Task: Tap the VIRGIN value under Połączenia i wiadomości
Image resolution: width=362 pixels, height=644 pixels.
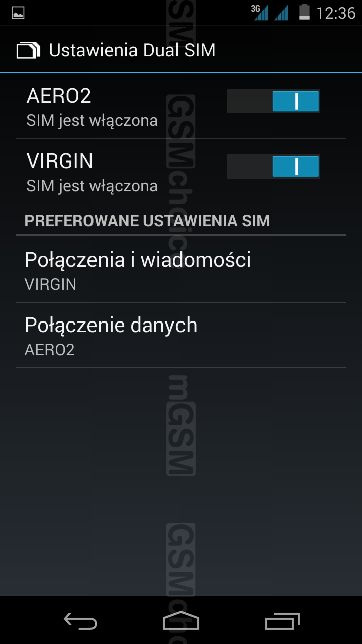Action: click(x=50, y=284)
